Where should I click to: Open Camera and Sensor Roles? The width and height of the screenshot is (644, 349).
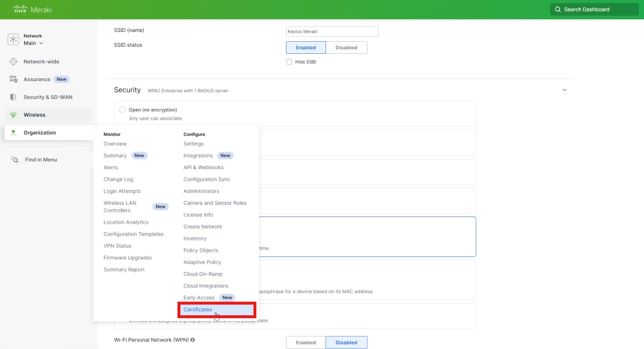point(215,203)
